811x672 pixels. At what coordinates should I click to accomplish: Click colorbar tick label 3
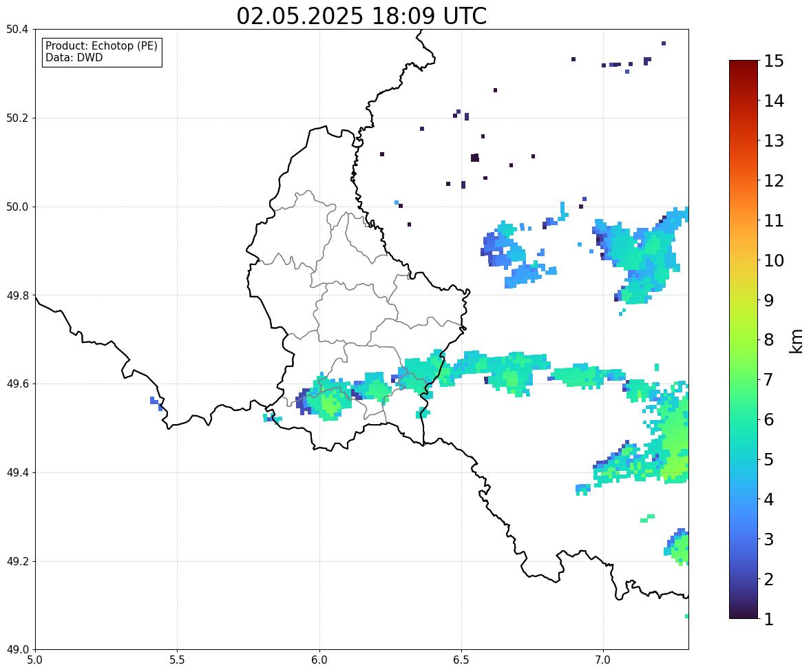(x=768, y=539)
